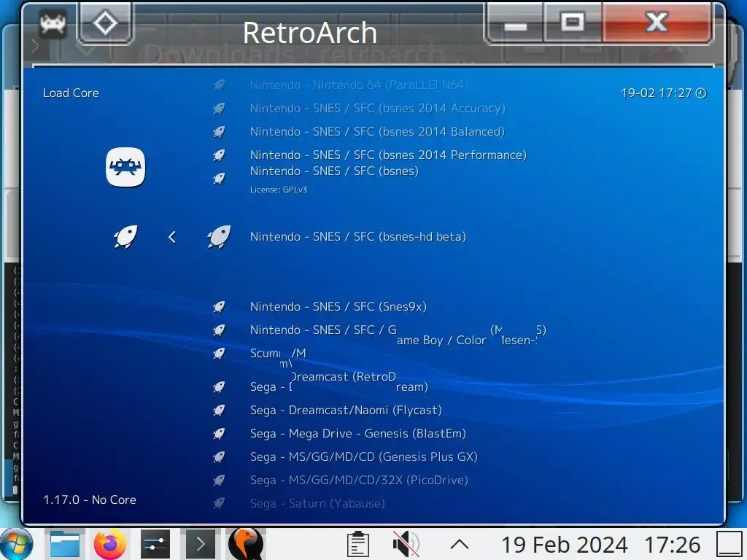Click rocket icon beside Saturn Yabause core
Viewport: 747px width, 560px height.
tap(219, 503)
